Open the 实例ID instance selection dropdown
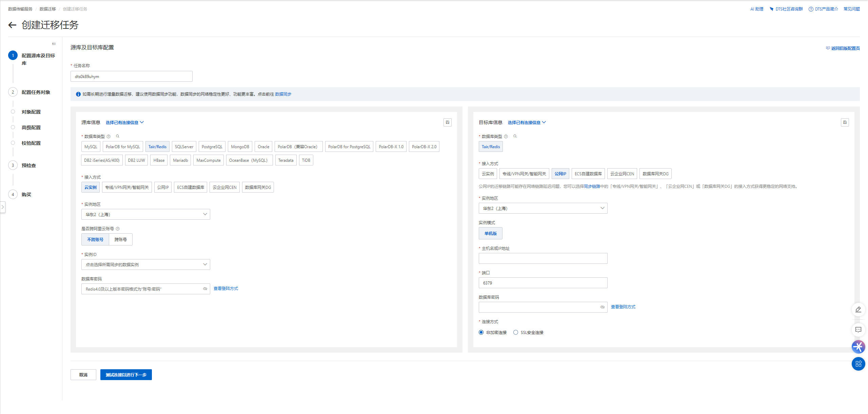The height and width of the screenshot is (414, 868). pos(146,264)
